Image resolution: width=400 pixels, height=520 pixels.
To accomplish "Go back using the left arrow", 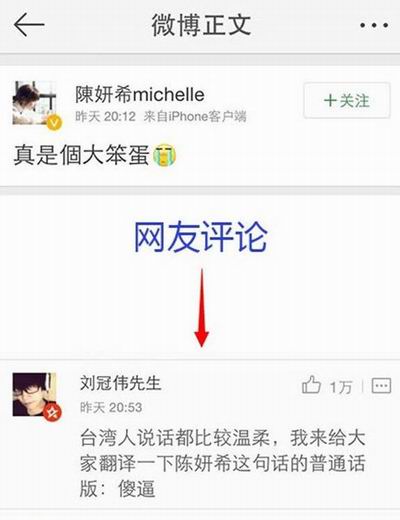I will pos(29,25).
